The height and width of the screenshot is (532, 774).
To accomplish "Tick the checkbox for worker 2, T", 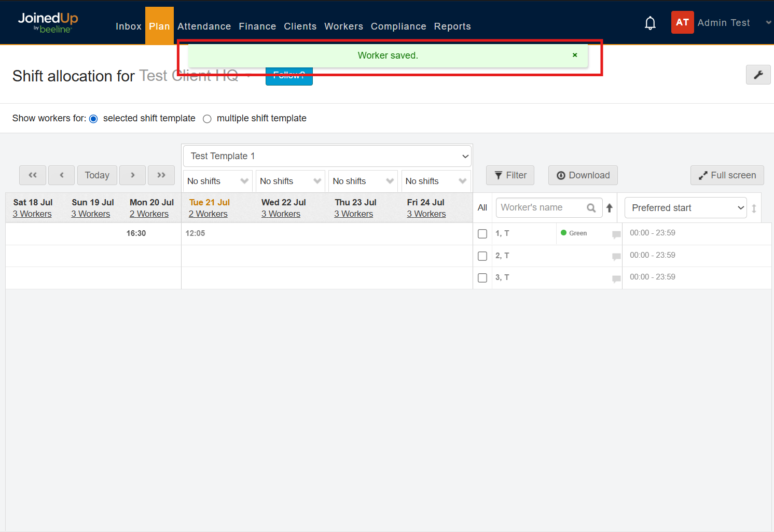I will coord(482,256).
